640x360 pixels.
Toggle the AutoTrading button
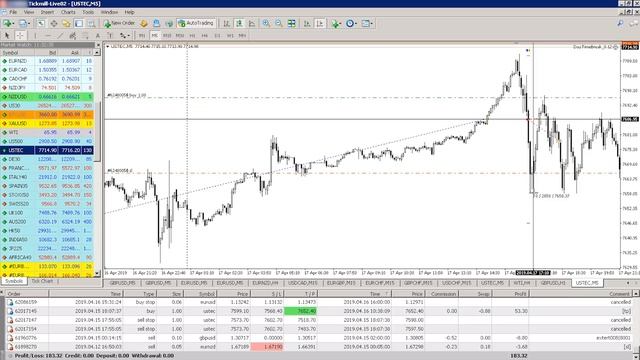coord(196,24)
